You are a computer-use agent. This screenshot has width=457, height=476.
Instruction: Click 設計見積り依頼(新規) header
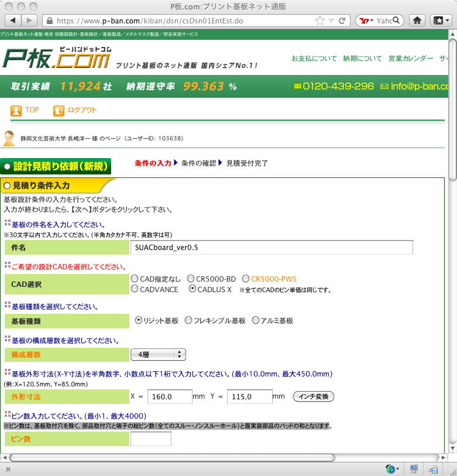(x=56, y=166)
